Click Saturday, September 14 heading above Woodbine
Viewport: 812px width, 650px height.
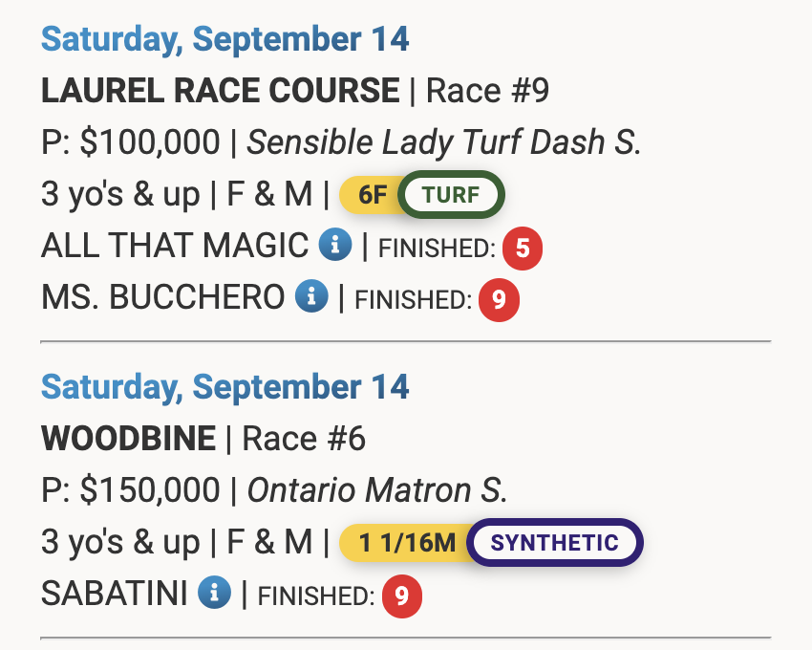coord(224,387)
